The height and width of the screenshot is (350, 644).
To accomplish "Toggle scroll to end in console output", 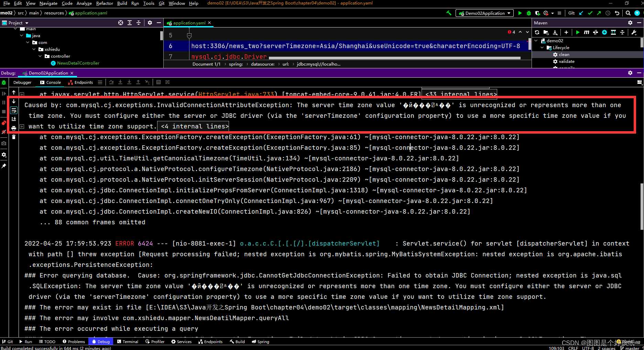I will pyautogui.click(x=14, y=119).
